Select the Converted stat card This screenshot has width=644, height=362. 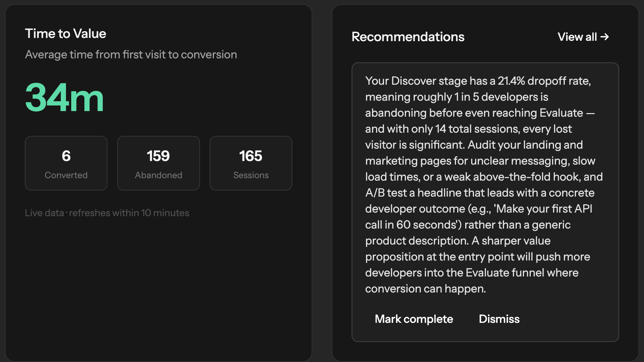pyautogui.click(x=66, y=163)
